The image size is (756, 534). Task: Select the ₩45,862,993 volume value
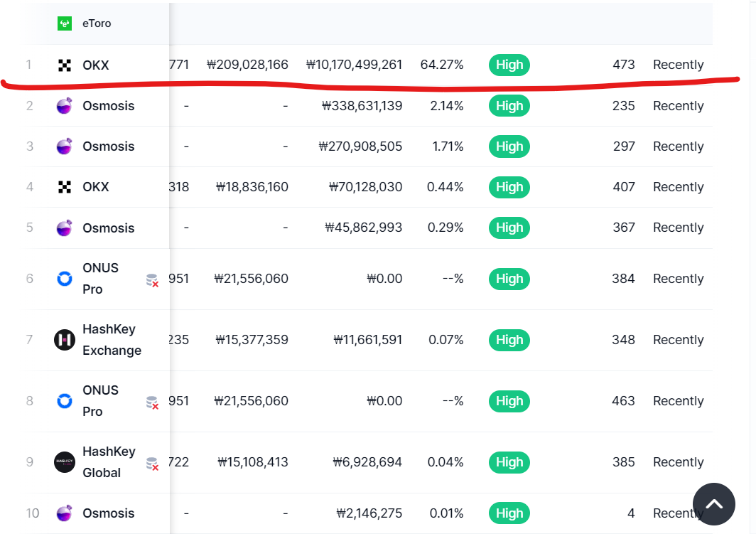click(364, 228)
